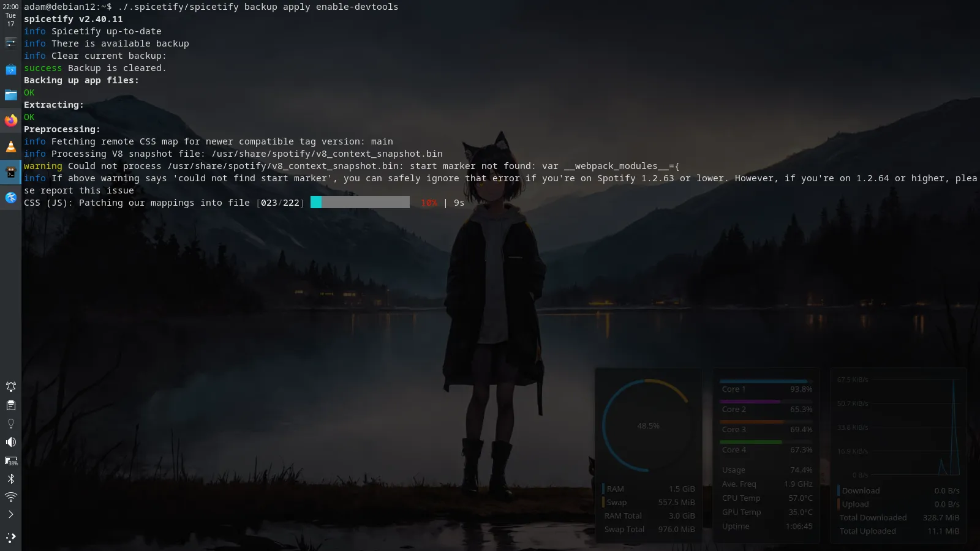Open the notifications bell in the tray
The height and width of the screenshot is (551, 980).
[10, 386]
